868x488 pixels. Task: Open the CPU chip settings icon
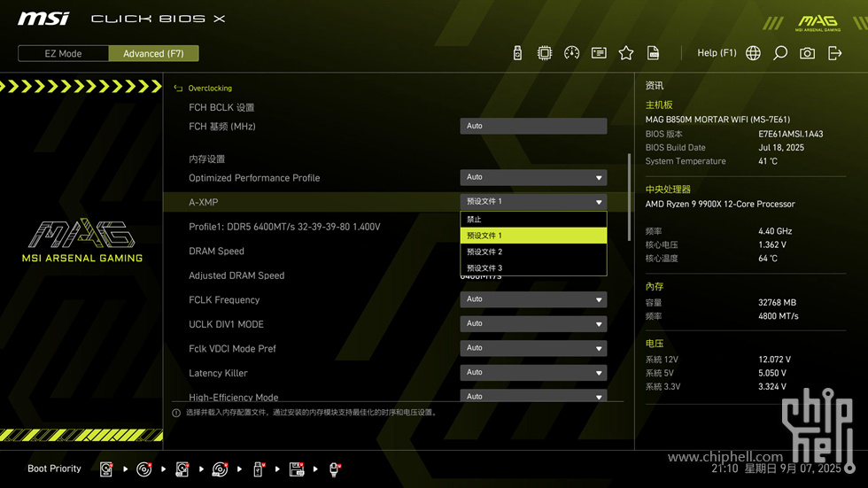(544, 53)
